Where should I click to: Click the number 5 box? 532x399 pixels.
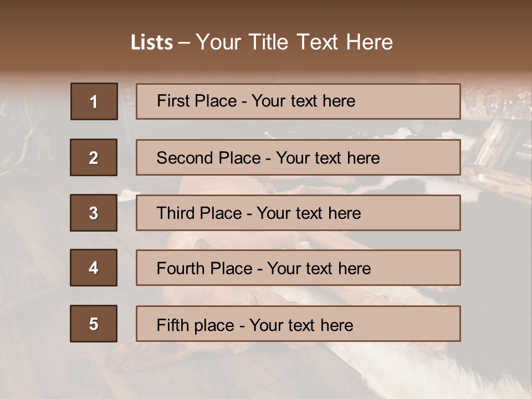tap(94, 324)
